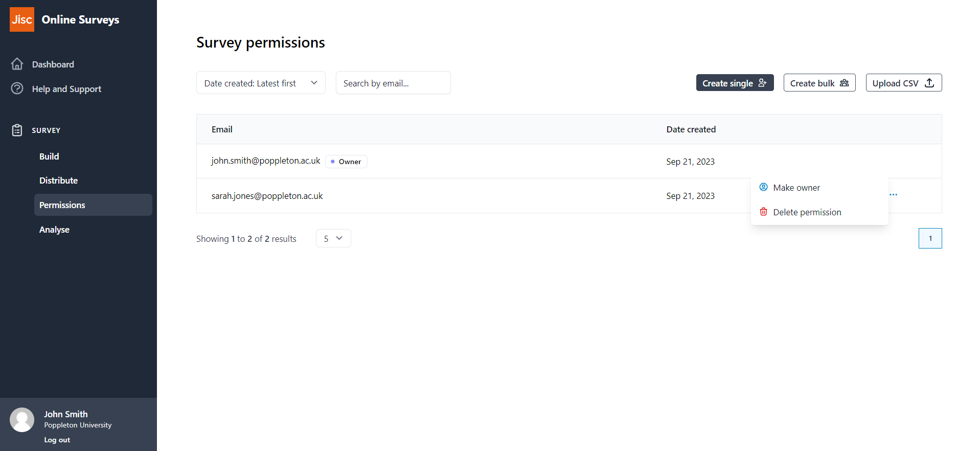This screenshot has height=451, width=980.
Task: Click the Owner badge
Action: (346, 162)
